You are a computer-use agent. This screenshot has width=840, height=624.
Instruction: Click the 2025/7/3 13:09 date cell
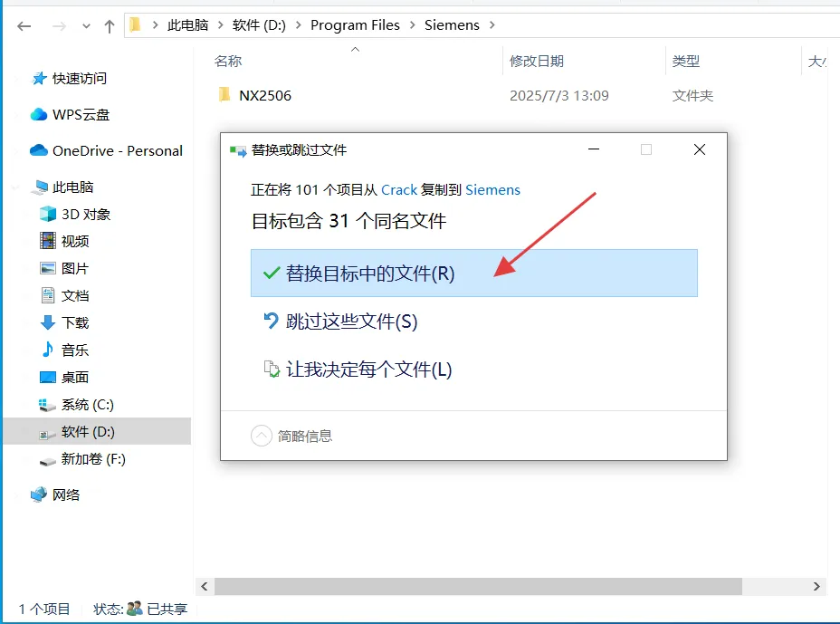click(x=558, y=95)
